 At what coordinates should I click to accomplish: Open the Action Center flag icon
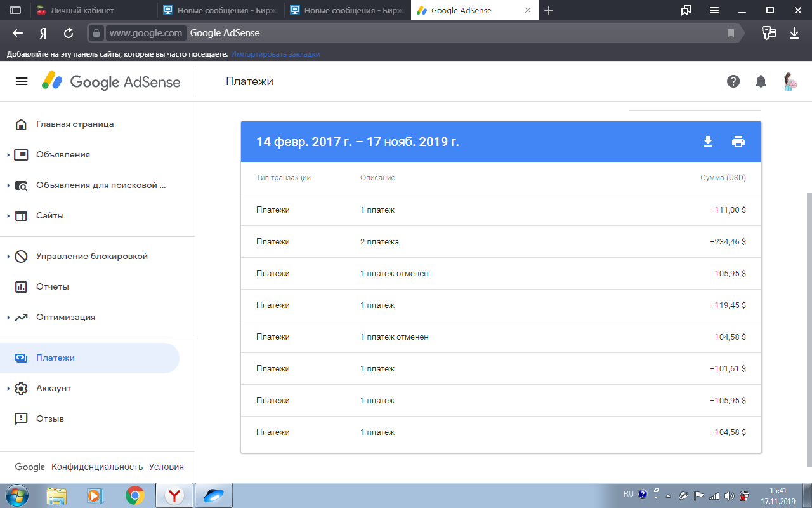(x=698, y=495)
